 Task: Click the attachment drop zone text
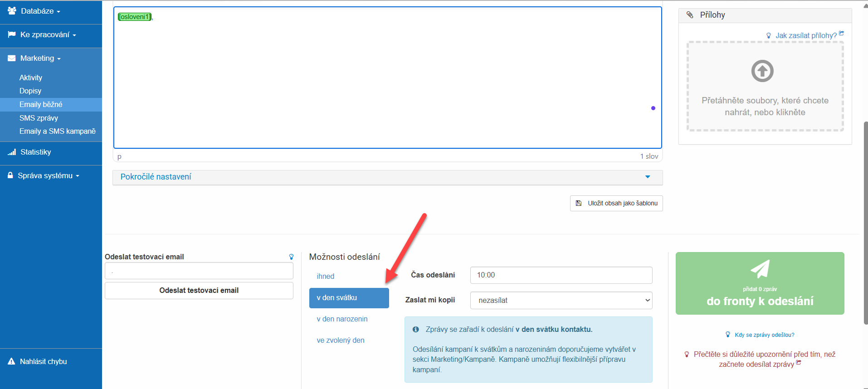click(x=765, y=107)
